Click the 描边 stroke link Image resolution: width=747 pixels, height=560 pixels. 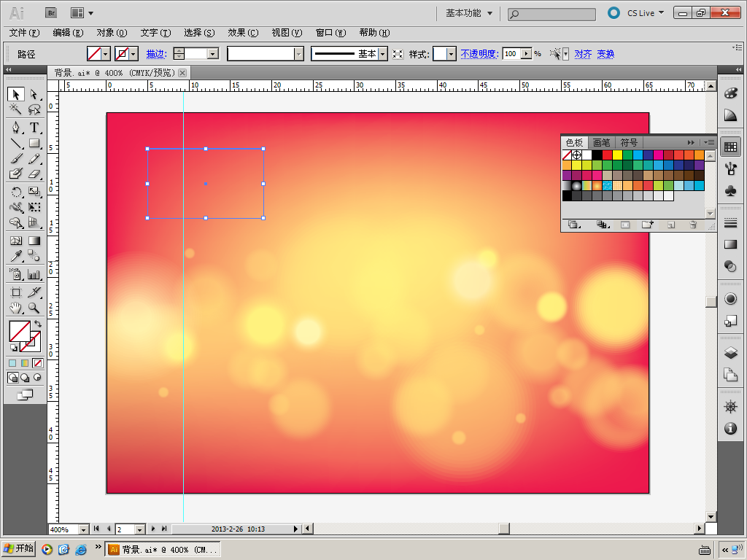[x=156, y=54]
